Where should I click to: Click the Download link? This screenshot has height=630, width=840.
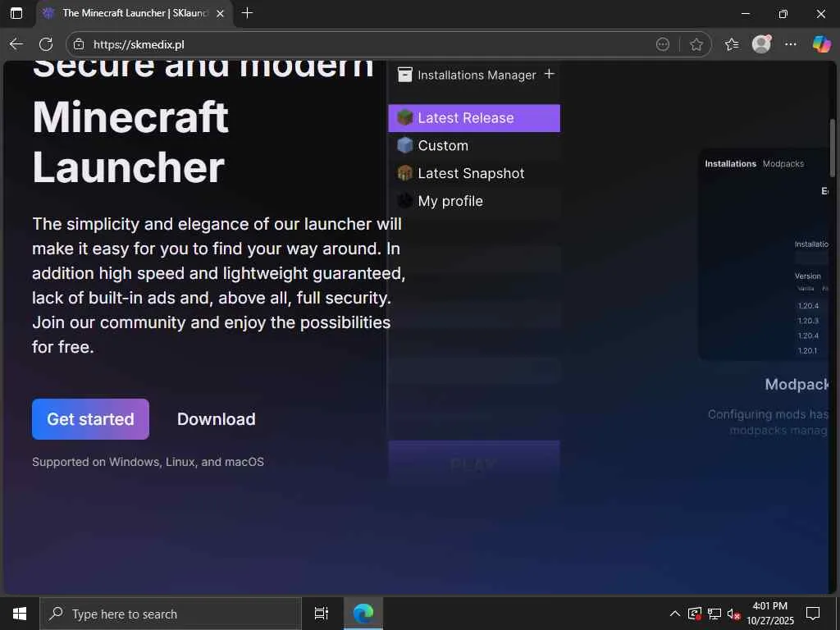(x=216, y=419)
